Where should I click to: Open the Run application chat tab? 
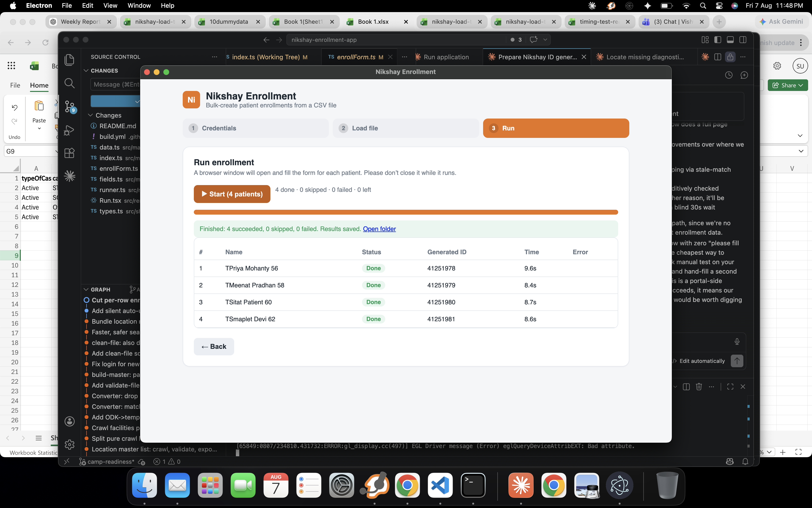click(446, 57)
